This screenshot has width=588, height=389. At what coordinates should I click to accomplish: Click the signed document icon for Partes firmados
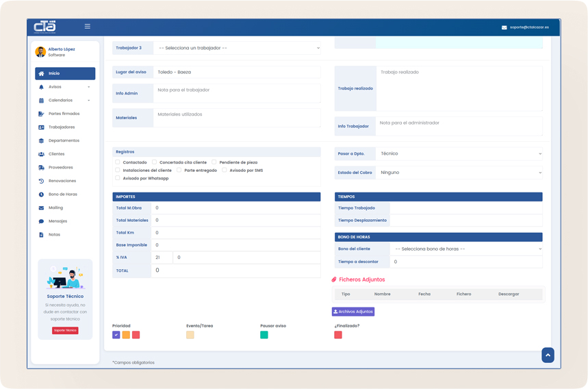41,114
